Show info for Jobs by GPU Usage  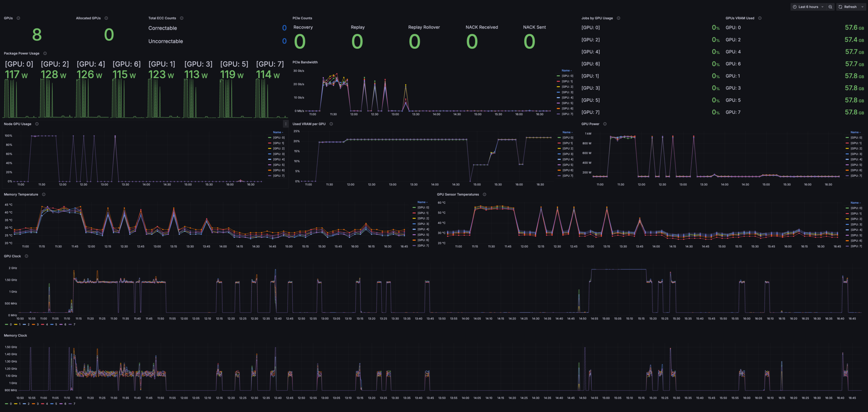pyautogui.click(x=618, y=18)
